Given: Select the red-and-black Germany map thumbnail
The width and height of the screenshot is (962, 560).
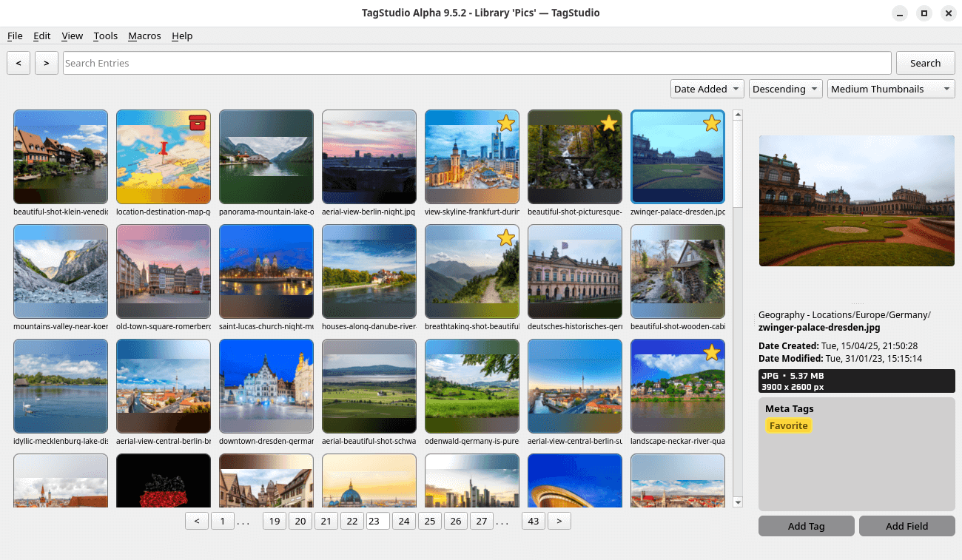Looking at the screenshot, I should click(164, 481).
